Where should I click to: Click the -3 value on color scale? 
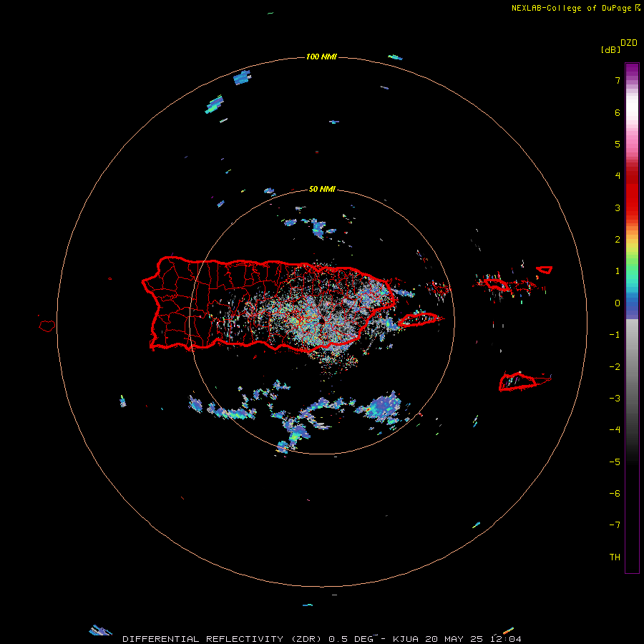point(615,399)
